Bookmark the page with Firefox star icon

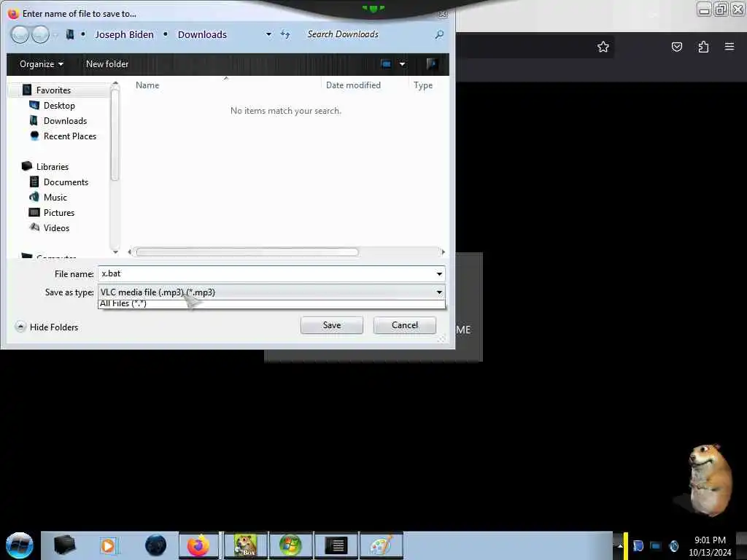(x=603, y=47)
